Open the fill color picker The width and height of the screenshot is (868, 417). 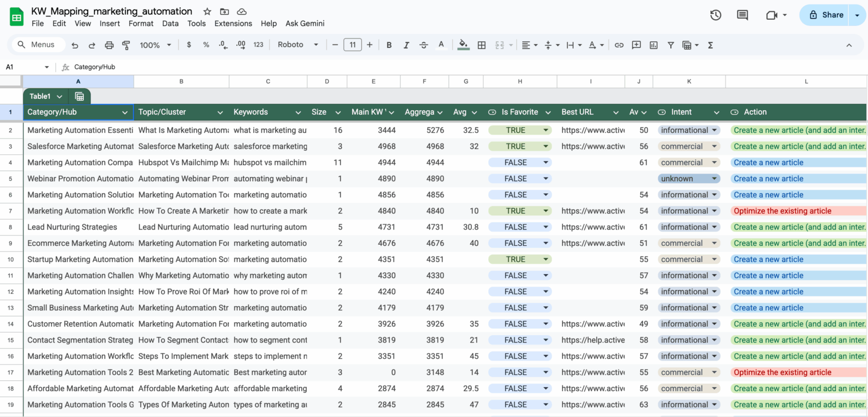[x=463, y=45]
